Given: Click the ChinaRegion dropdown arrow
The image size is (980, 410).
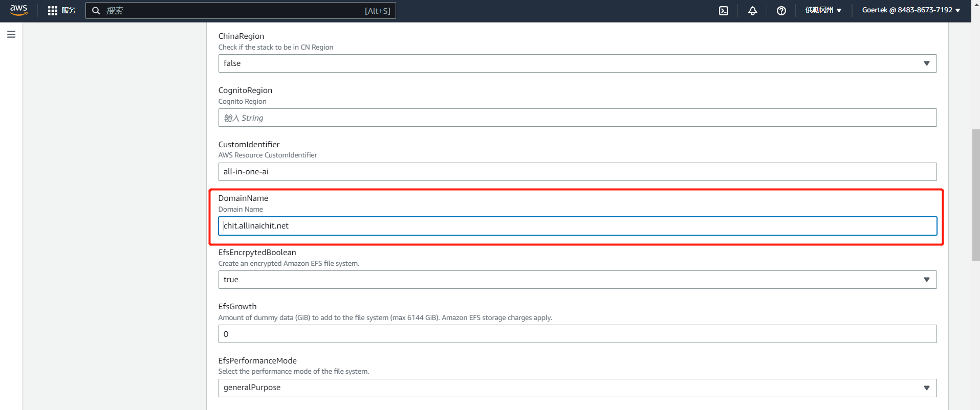Looking at the screenshot, I should 926,63.
